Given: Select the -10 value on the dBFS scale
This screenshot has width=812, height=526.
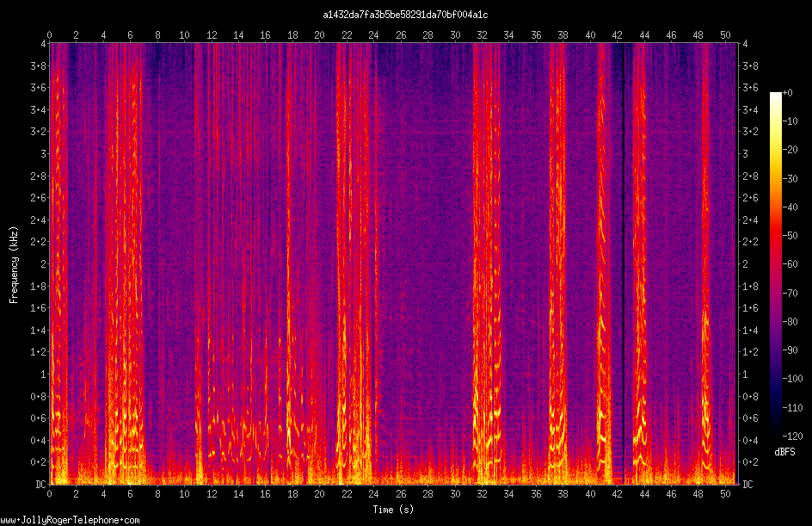Looking at the screenshot, I should point(790,121).
